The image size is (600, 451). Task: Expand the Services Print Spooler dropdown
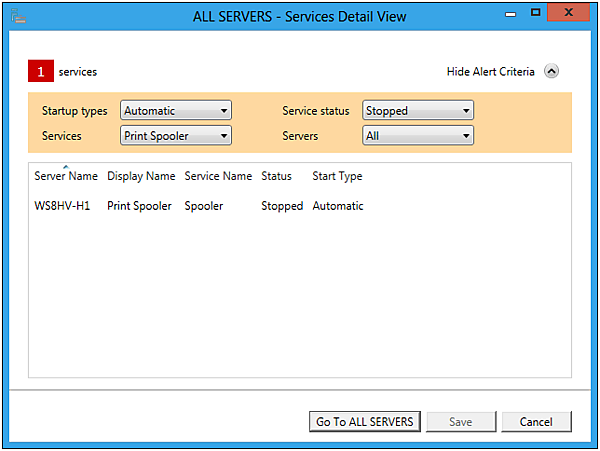176,135
